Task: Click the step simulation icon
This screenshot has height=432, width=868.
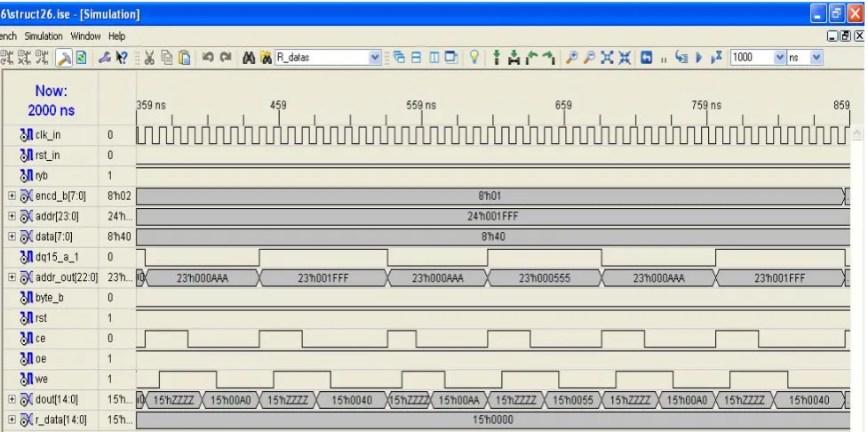Action: pyautogui.click(x=681, y=57)
